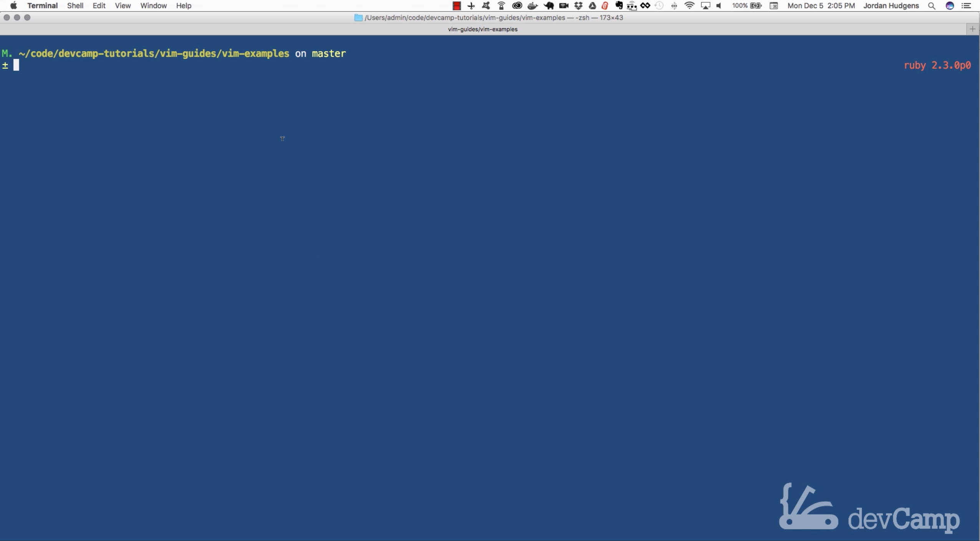This screenshot has width=980, height=541.
Task: Open the Dropbox menu bar icon
Action: pos(578,6)
